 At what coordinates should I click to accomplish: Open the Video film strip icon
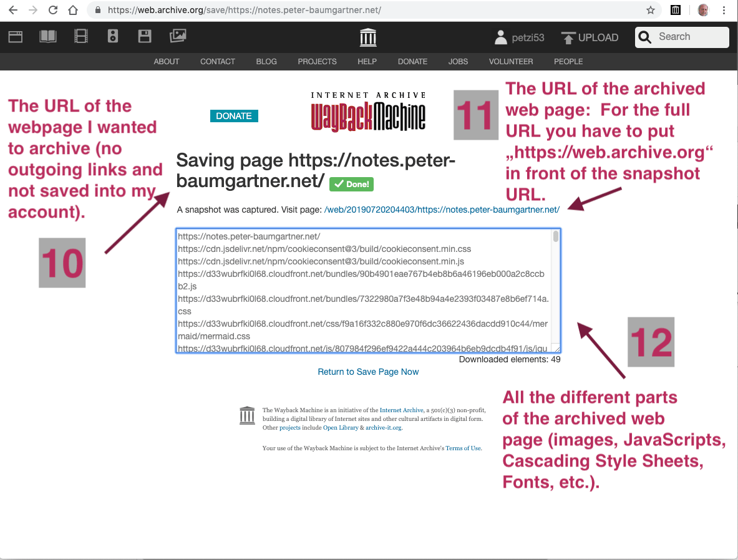pyautogui.click(x=81, y=37)
